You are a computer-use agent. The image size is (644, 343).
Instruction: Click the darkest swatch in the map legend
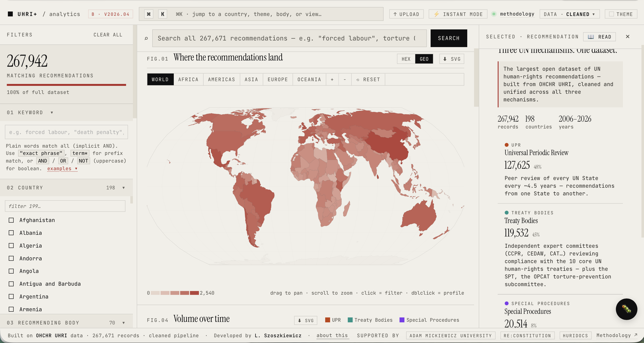coord(194,293)
